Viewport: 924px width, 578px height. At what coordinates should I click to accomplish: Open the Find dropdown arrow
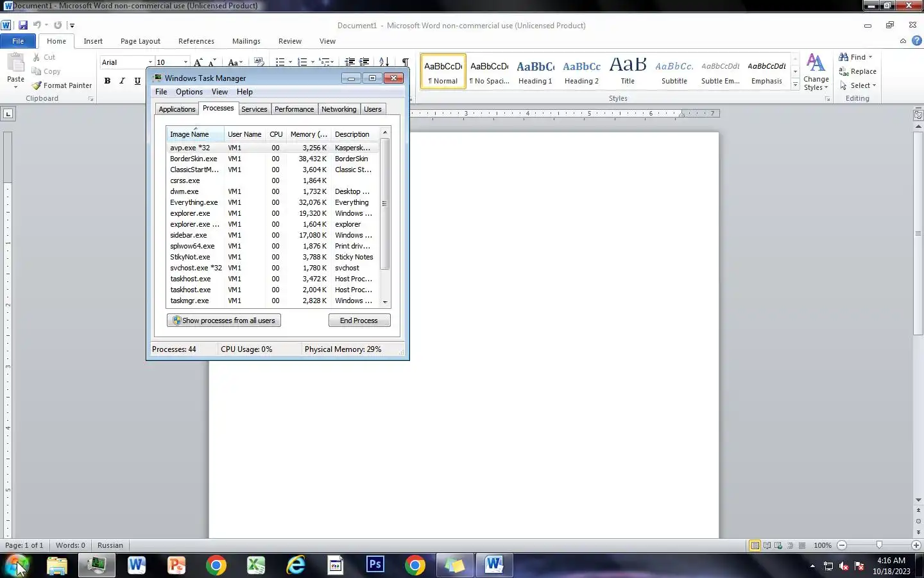click(x=870, y=57)
